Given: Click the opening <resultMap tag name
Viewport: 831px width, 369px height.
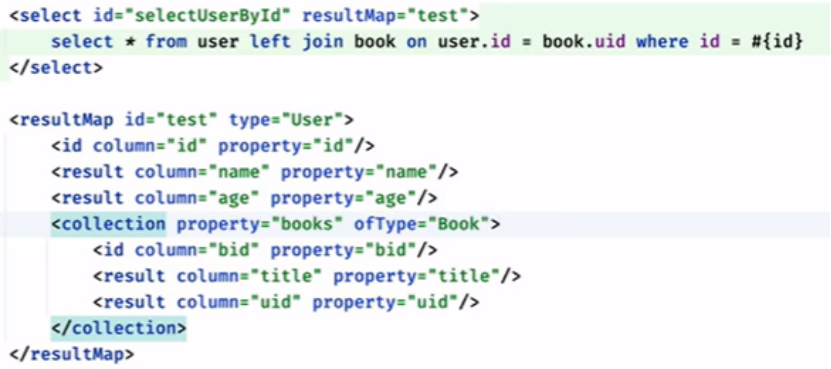Looking at the screenshot, I should pos(61,120).
